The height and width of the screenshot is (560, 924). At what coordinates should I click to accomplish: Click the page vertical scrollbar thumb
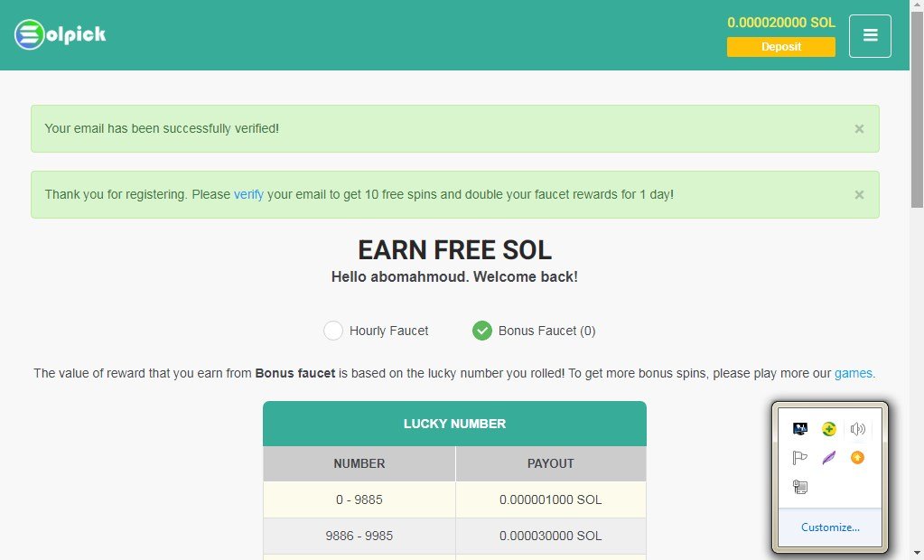click(x=917, y=109)
